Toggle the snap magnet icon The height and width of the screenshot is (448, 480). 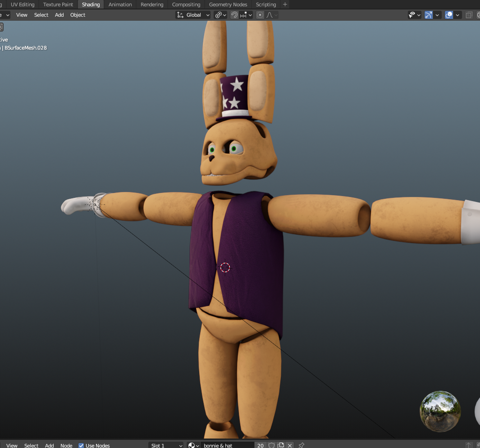tap(234, 15)
